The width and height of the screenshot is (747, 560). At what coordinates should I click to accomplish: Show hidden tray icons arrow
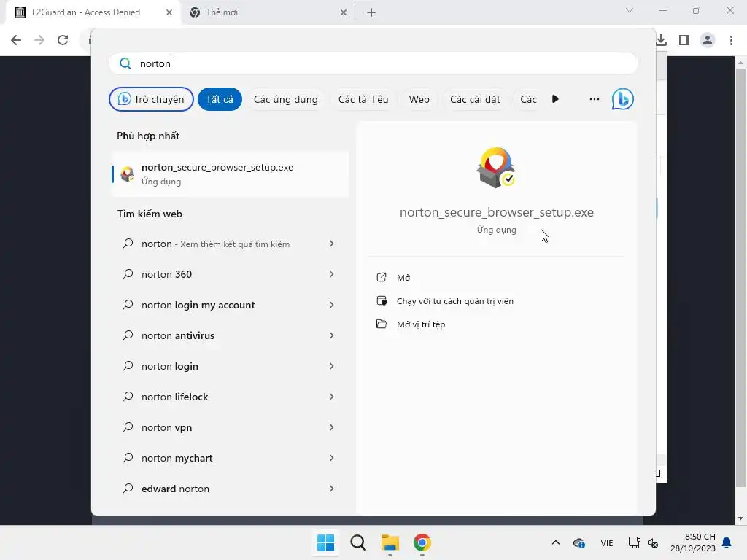[x=555, y=542]
